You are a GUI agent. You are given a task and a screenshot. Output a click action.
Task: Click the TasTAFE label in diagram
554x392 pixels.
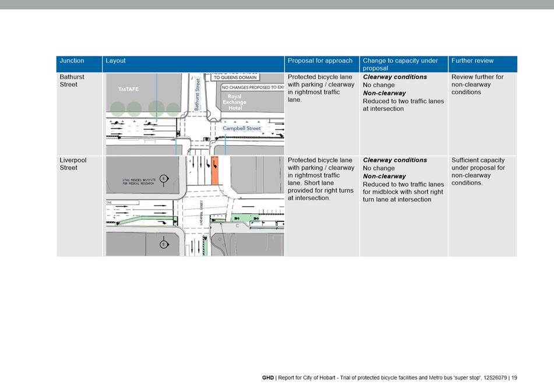(x=128, y=89)
